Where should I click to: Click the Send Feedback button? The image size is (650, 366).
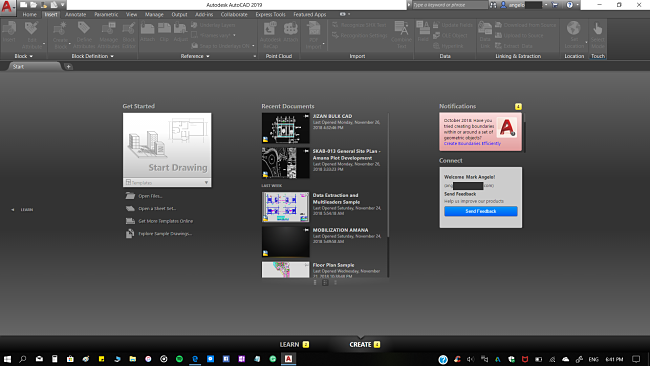pos(481,211)
